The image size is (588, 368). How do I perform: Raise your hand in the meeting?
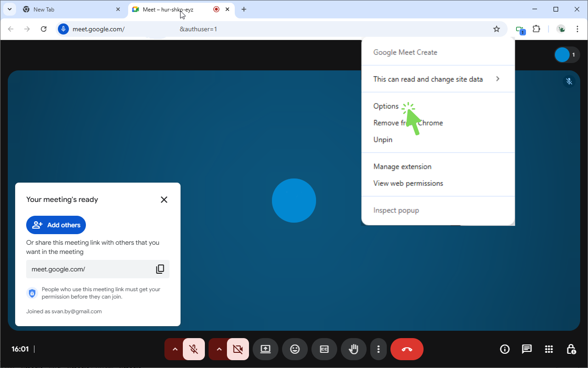pos(354,349)
